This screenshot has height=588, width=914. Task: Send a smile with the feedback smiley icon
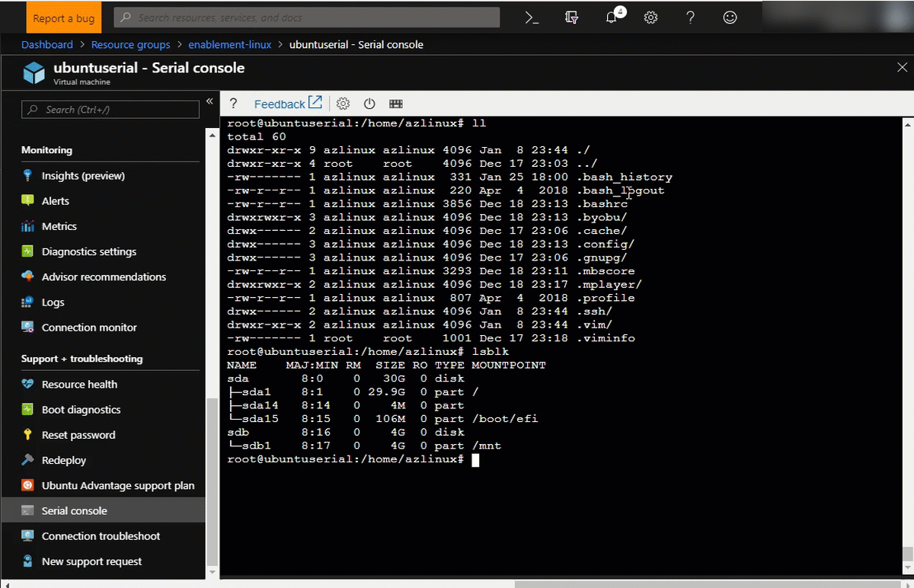click(730, 17)
